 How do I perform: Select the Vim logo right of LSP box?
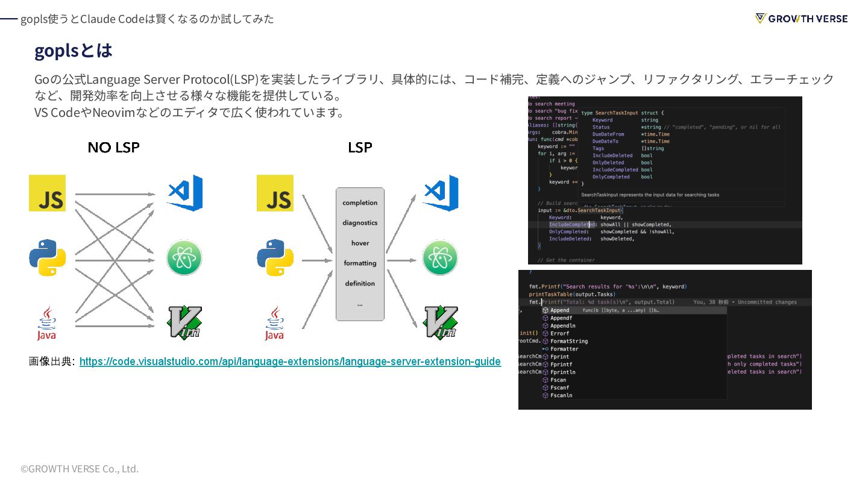(441, 322)
